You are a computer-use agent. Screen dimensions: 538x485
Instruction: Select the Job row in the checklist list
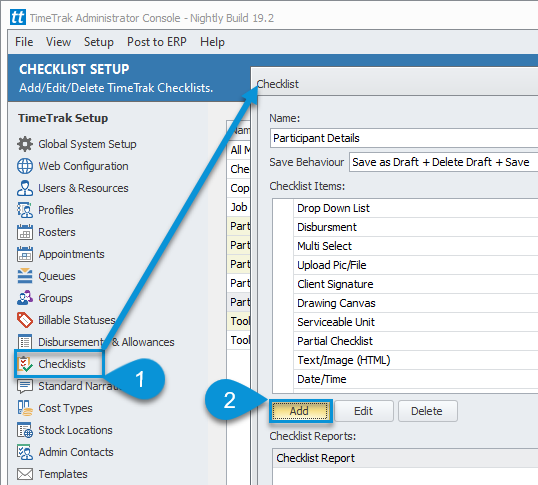239,207
